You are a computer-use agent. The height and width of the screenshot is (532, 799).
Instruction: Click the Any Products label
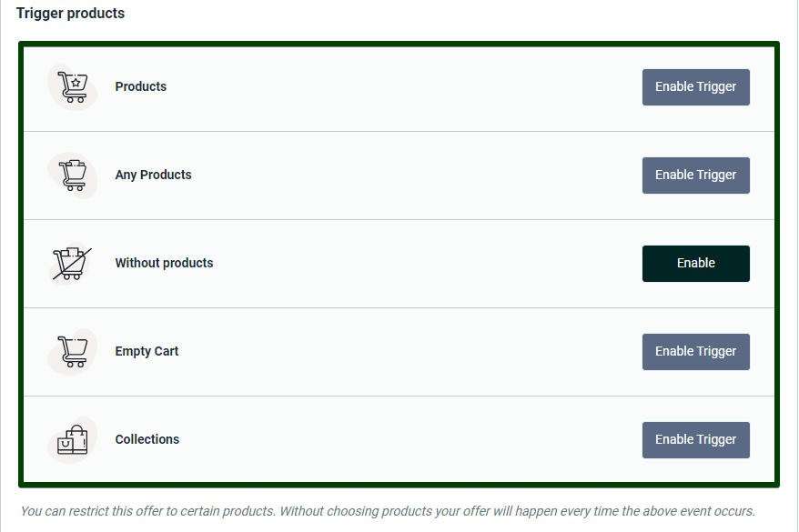point(153,176)
